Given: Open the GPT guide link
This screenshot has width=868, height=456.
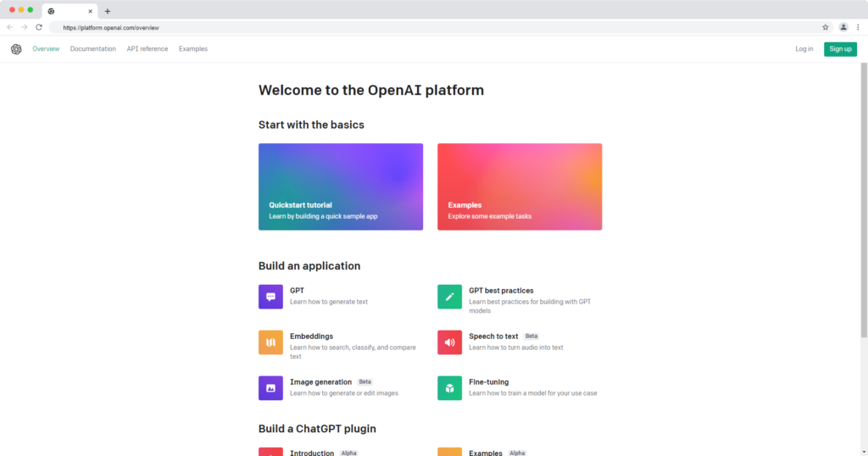Looking at the screenshot, I should (297, 291).
